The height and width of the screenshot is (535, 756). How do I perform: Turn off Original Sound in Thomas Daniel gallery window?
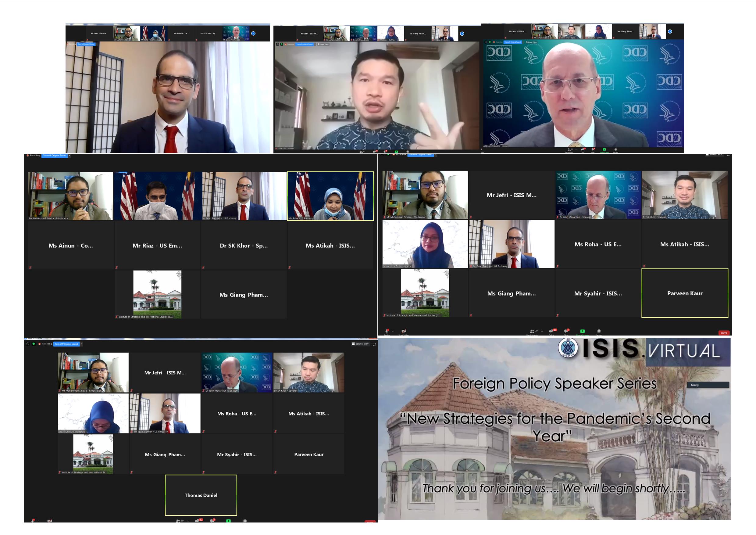pos(66,343)
